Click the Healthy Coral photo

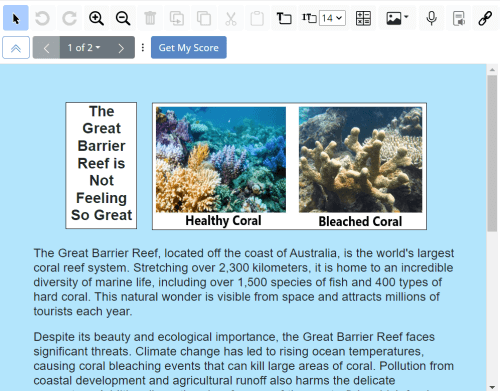pos(221,160)
